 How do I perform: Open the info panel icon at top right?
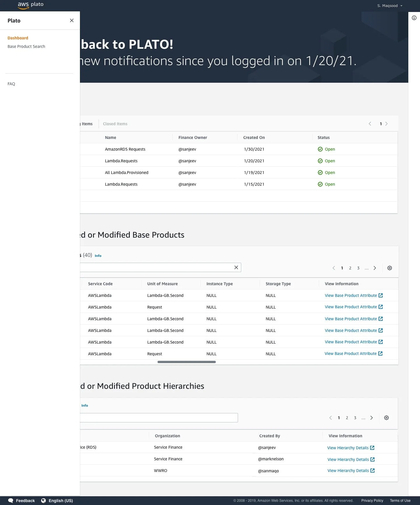click(414, 18)
